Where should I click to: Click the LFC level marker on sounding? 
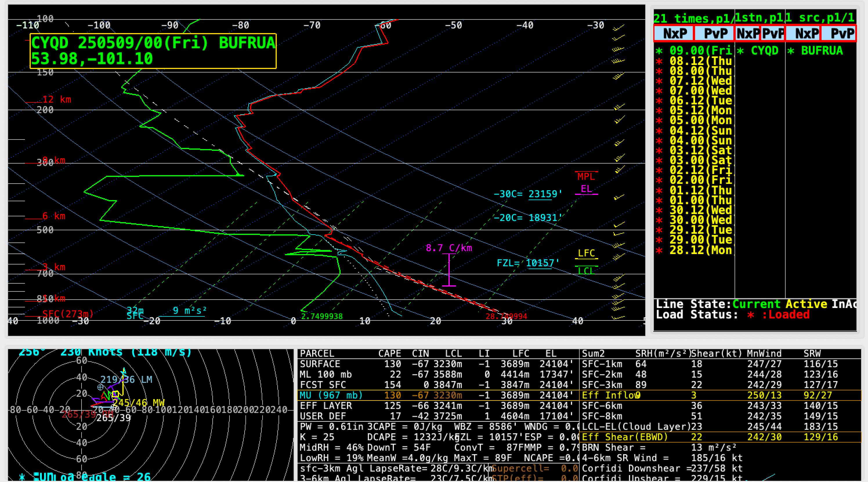[x=586, y=254]
